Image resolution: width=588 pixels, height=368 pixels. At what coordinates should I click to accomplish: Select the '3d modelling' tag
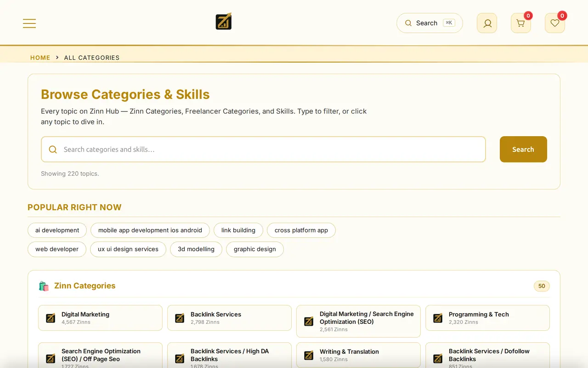196,249
